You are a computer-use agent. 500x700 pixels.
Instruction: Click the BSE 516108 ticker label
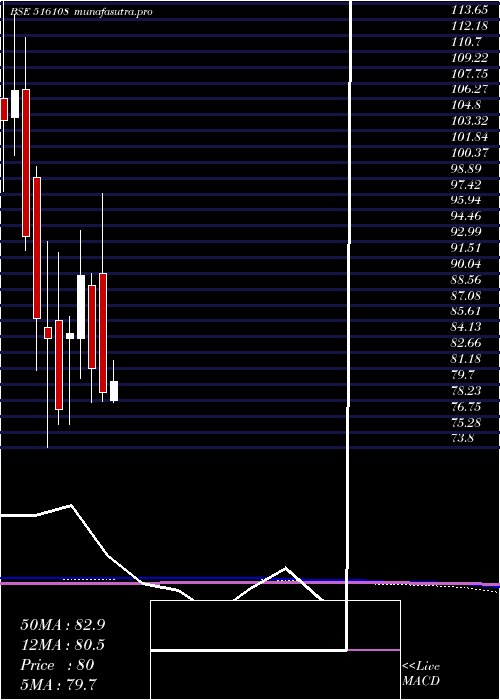39,12
